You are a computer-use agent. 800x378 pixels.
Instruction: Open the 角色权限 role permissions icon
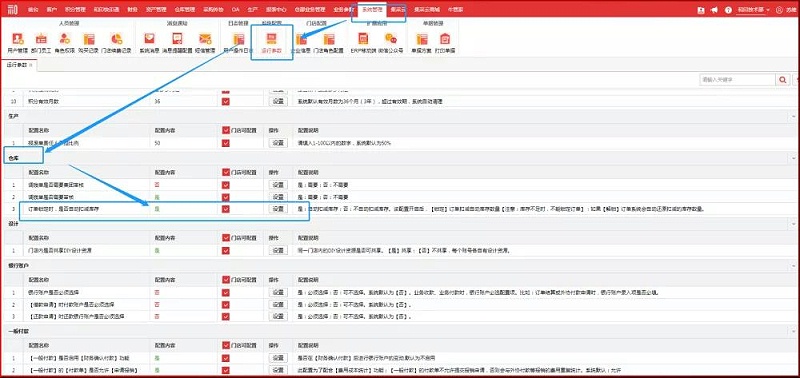(x=65, y=43)
